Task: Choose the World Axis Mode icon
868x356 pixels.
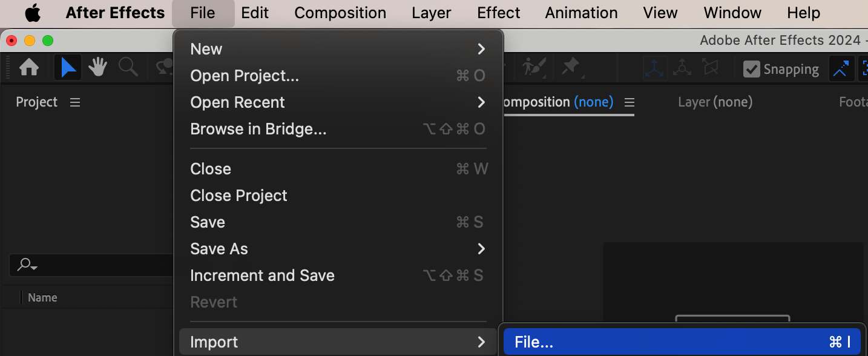Action: click(682, 68)
